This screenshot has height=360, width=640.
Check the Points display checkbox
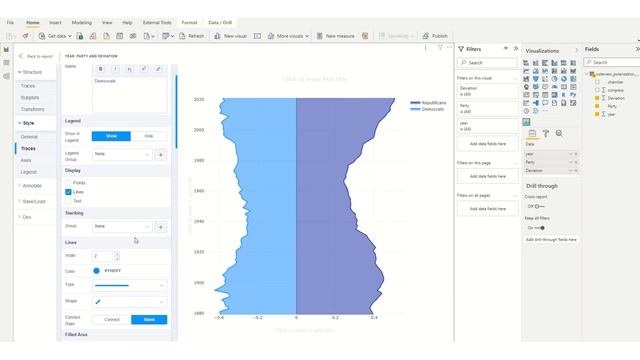click(x=68, y=183)
